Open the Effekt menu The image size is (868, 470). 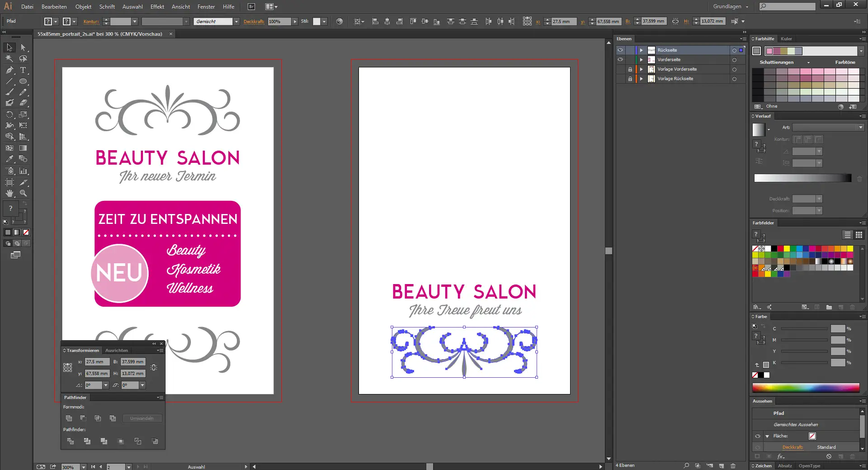157,7
